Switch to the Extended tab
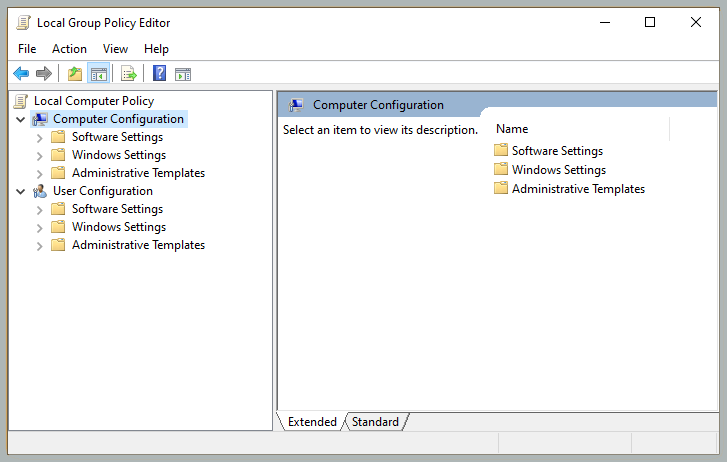The width and height of the screenshot is (727, 462). (312, 422)
